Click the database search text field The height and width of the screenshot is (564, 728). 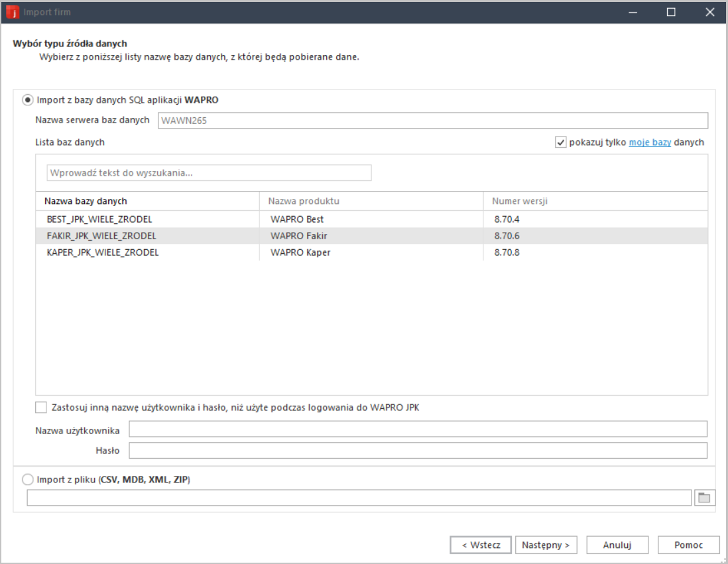(209, 173)
